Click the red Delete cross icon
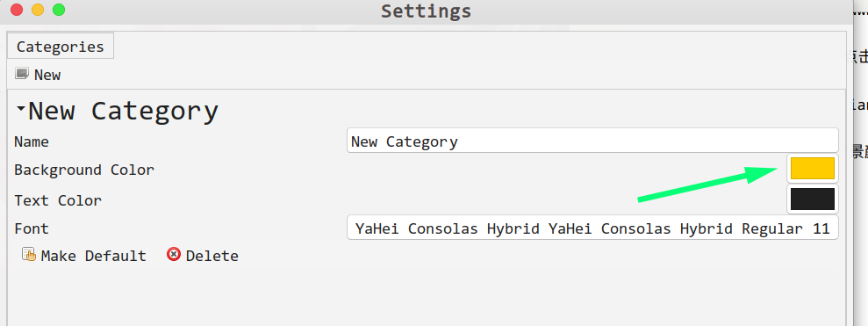This screenshot has width=868, height=326. 174,255
